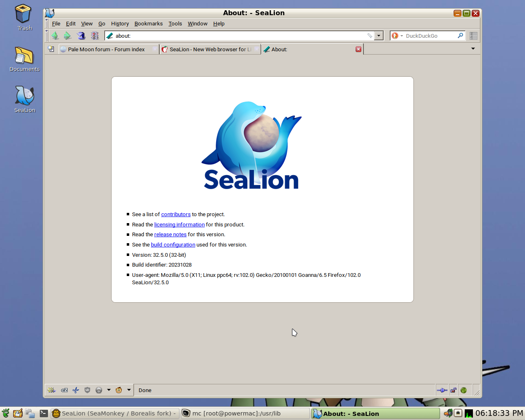Click the 'Version: 32.5.0 (32-bit)' text

coord(159,255)
